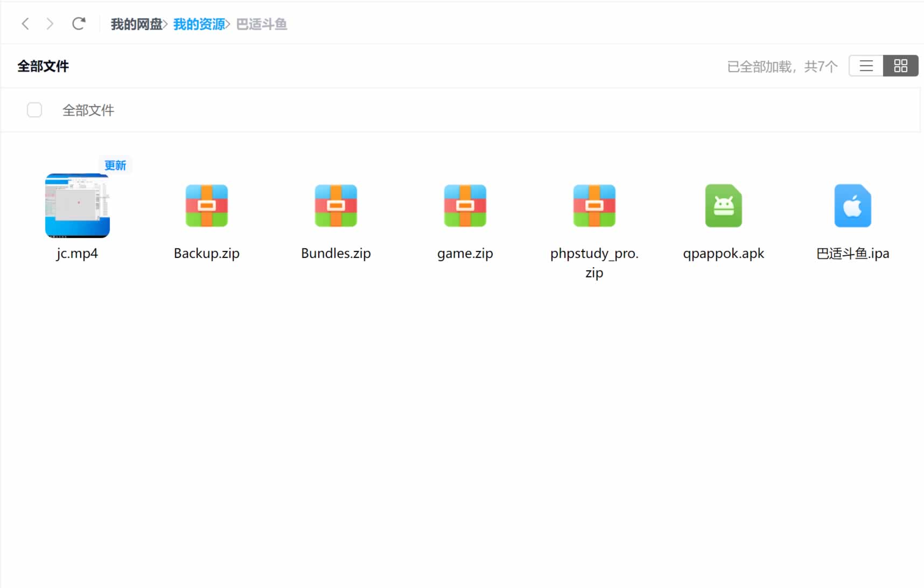Go to 我的资源 breadcrumb folder

[199, 24]
